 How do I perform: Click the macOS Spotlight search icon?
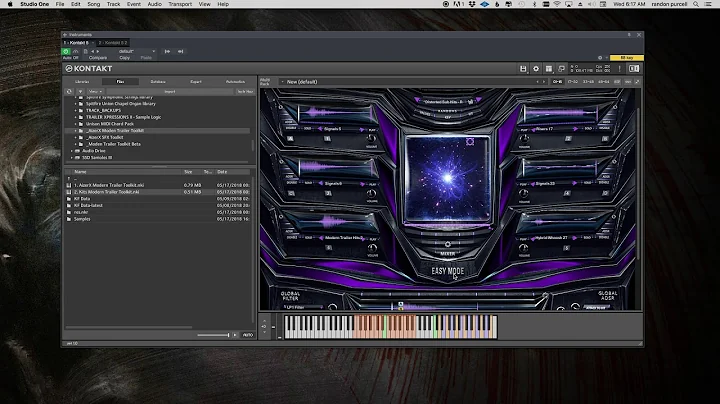coord(696,4)
